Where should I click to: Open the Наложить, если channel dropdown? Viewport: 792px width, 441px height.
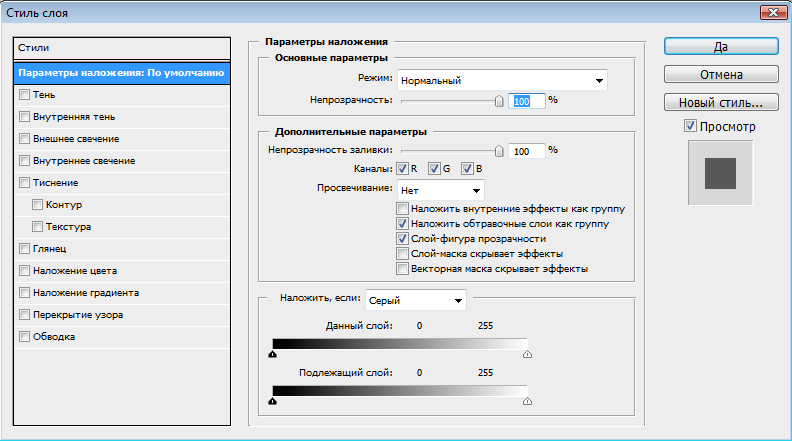(415, 301)
